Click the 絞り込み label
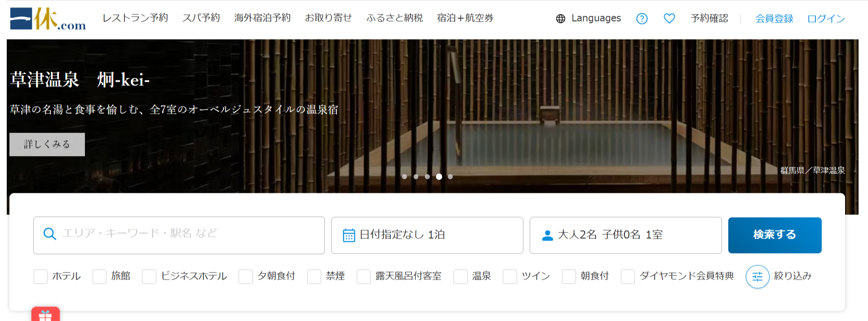 (793, 276)
